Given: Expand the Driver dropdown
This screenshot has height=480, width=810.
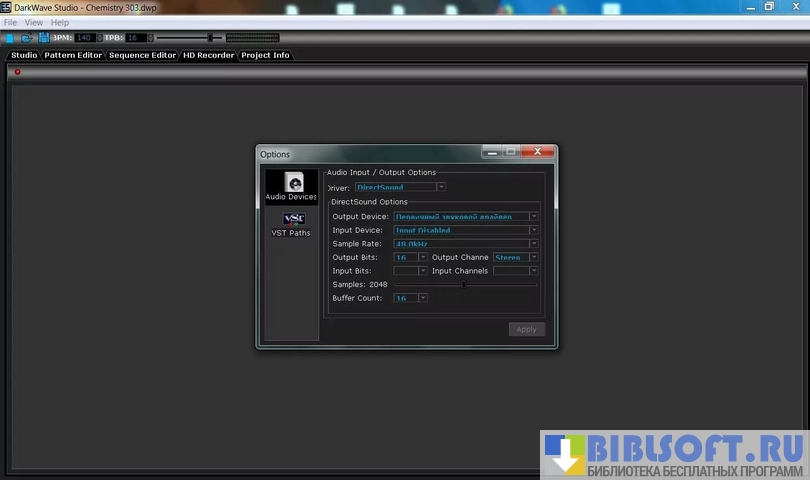Looking at the screenshot, I should pos(441,187).
